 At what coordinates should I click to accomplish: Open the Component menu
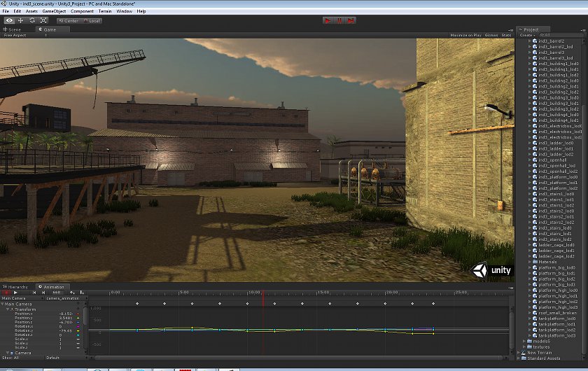82,11
